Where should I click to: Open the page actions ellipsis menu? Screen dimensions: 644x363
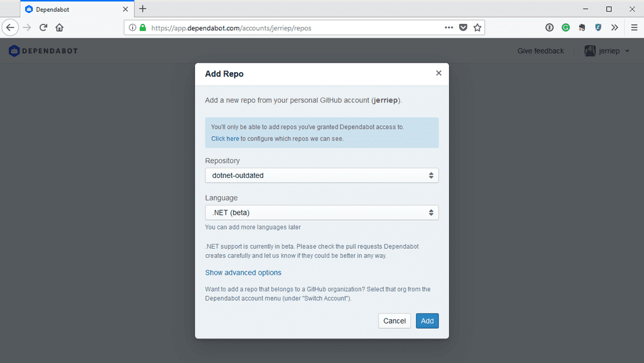tap(449, 28)
